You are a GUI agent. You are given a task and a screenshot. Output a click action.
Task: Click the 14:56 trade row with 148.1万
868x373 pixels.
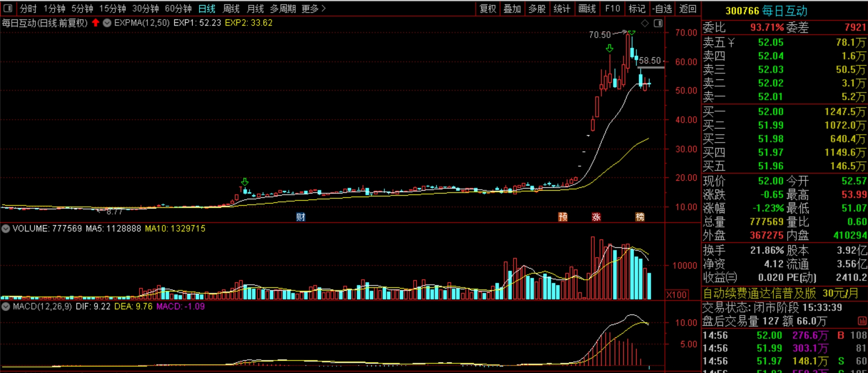tap(784, 361)
